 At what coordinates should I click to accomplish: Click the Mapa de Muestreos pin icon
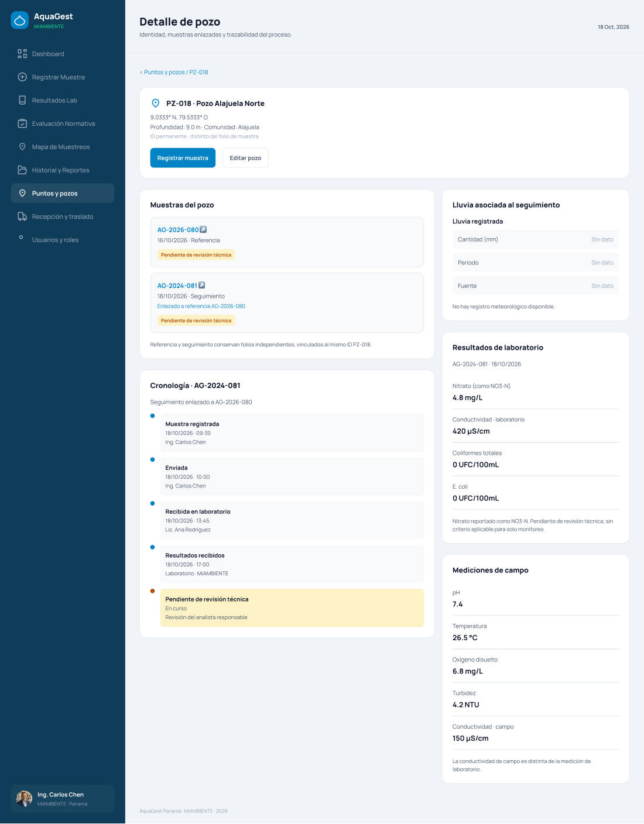point(22,147)
